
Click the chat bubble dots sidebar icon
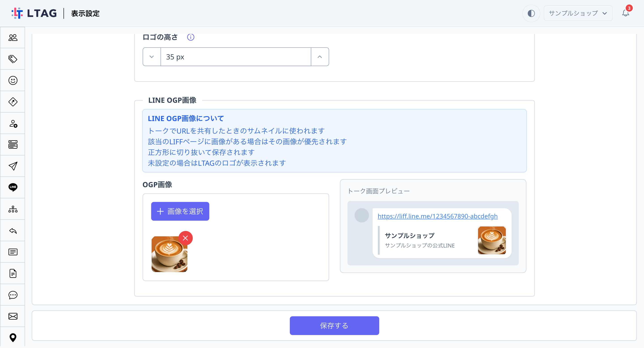(x=13, y=295)
